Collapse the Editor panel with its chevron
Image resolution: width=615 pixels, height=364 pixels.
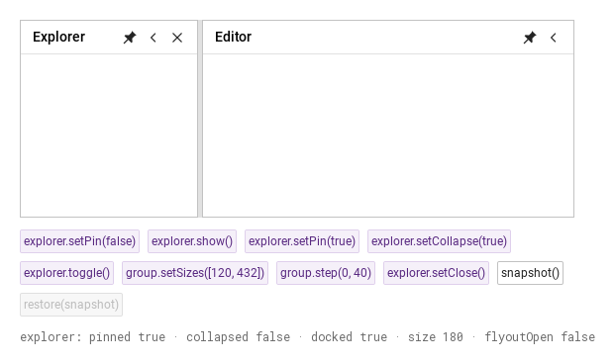pyautogui.click(x=554, y=38)
